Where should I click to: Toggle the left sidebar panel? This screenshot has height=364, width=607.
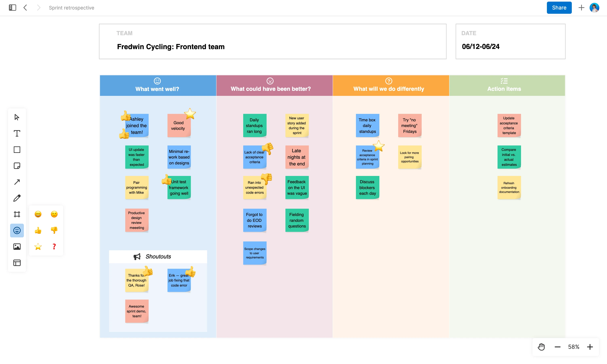(x=12, y=8)
